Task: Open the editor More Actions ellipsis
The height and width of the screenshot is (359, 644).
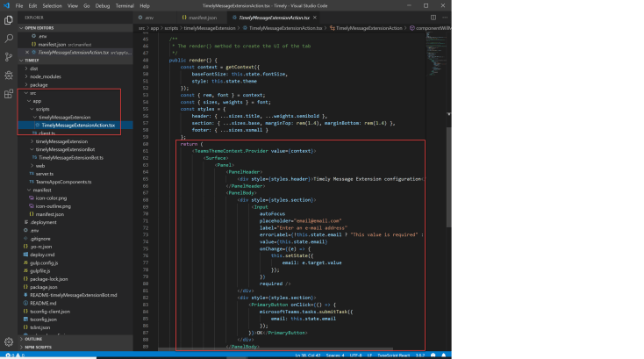Action: [x=445, y=18]
